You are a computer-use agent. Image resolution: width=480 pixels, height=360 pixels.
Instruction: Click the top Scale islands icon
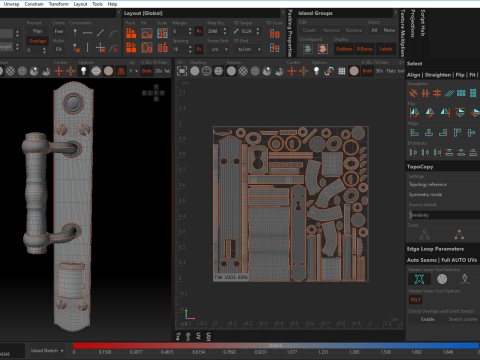[x=162, y=33]
